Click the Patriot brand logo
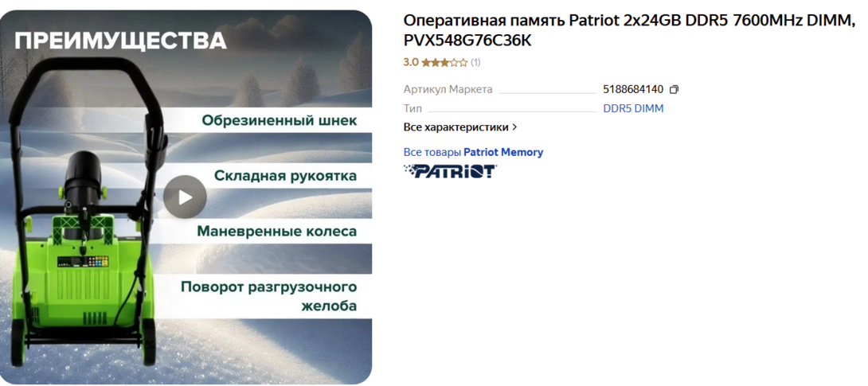Screen dimensions: 868x386 click(x=451, y=171)
